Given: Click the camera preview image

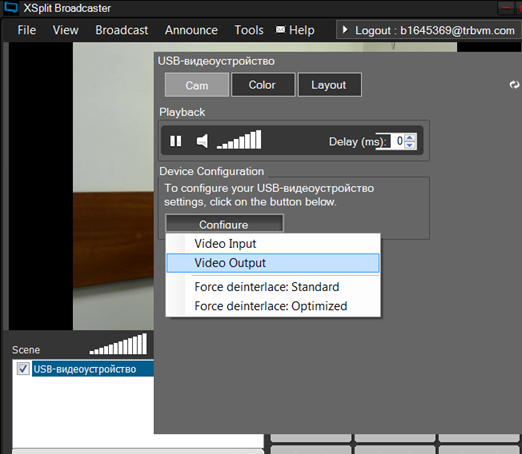Looking at the screenshot, I should click(113, 187).
